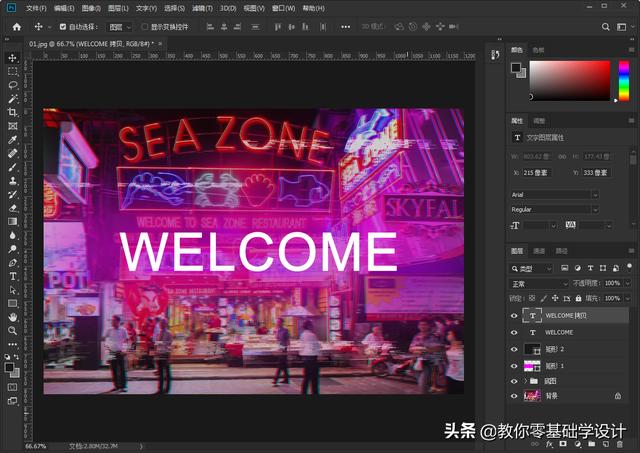Toggle the Auto-Select (自动选择) checkbox
Image resolution: width=640 pixels, height=453 pixels.
pyautogui.click(x=63, y=27)
